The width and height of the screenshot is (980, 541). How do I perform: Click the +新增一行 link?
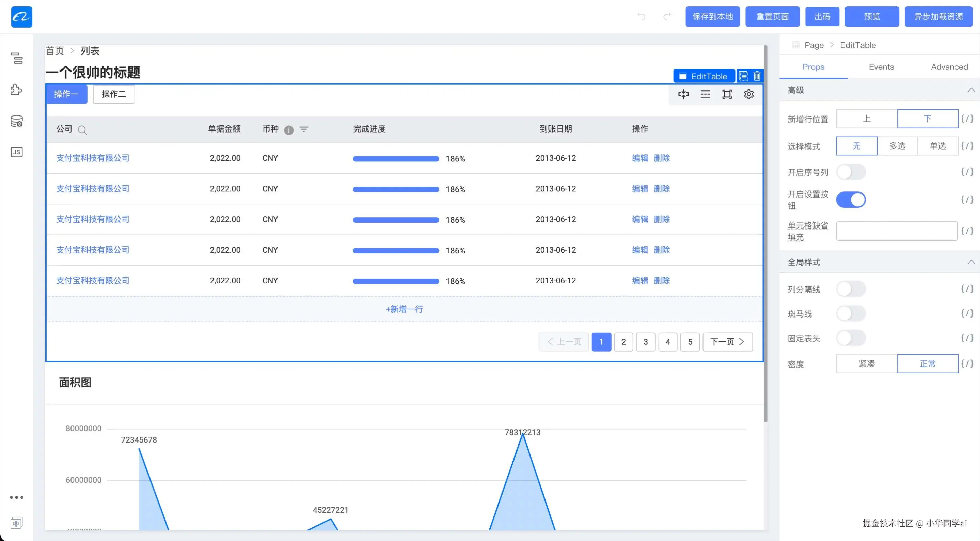(x=404, y=309)
